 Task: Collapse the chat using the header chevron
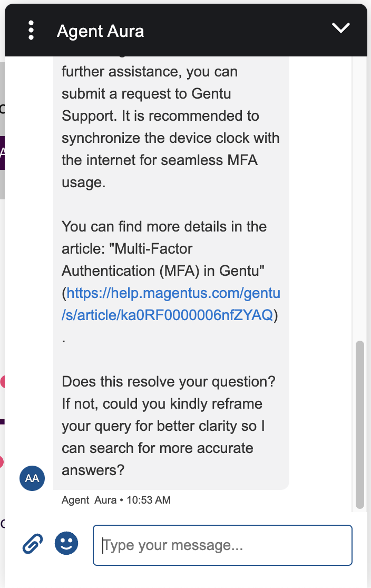[341, 28]
